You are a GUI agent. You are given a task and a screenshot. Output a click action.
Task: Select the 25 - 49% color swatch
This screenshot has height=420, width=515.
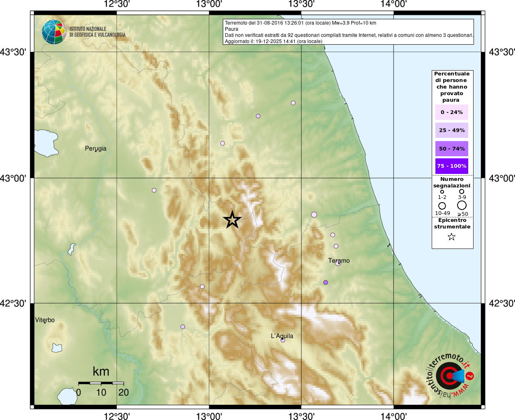tap(451, 130)
